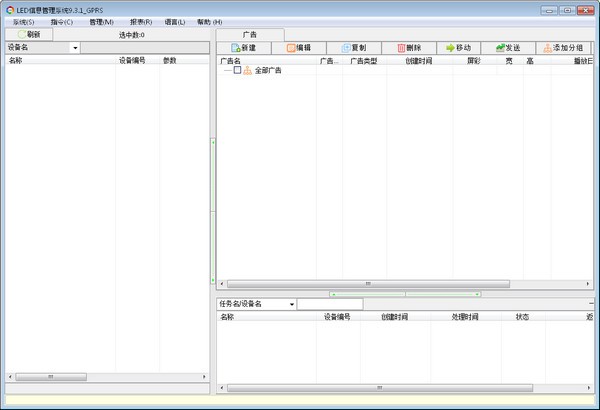
Task: Maximize the LED management window
Action: point(567,10)
